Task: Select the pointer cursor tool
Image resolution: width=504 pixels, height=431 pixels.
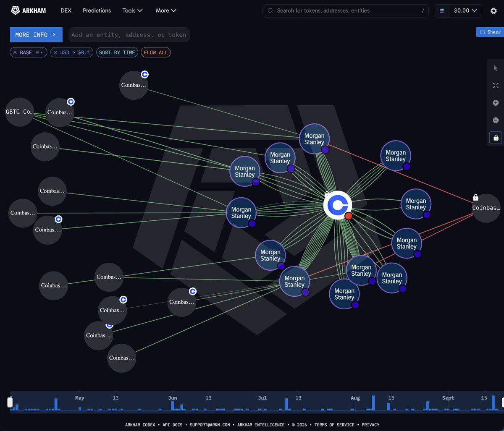Action: tap(496, 68)
